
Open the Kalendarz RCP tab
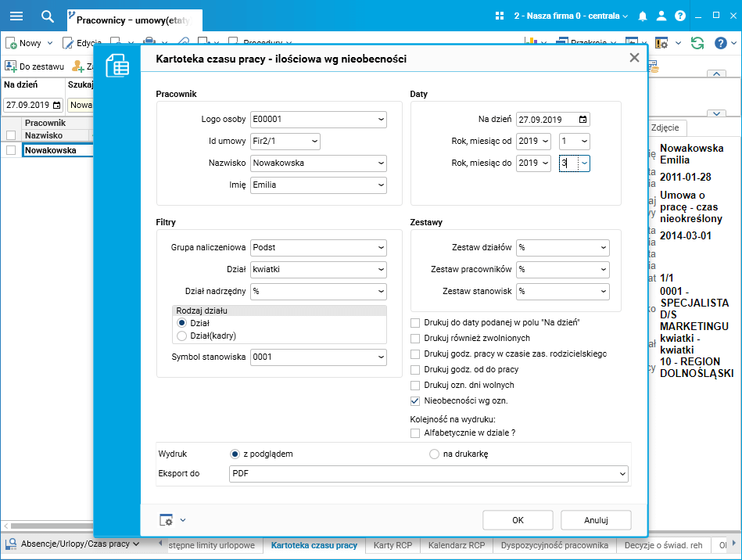[457, 545]
